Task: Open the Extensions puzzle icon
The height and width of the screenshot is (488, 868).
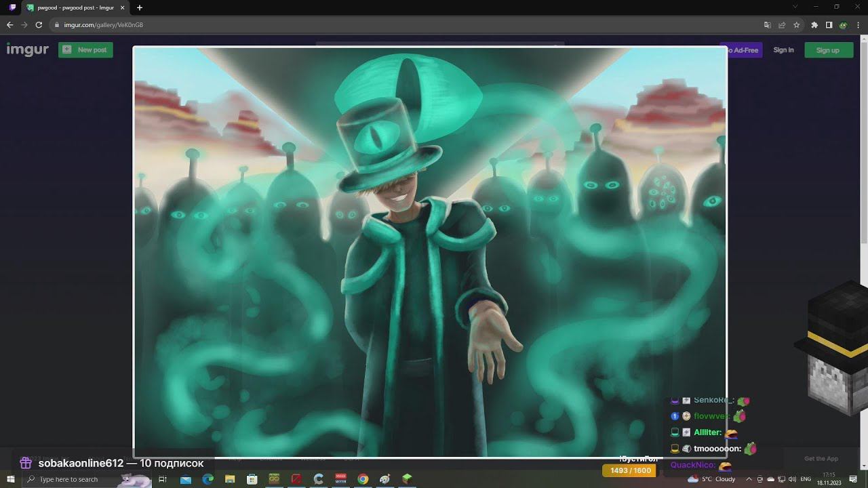Action: click(814, 25)
